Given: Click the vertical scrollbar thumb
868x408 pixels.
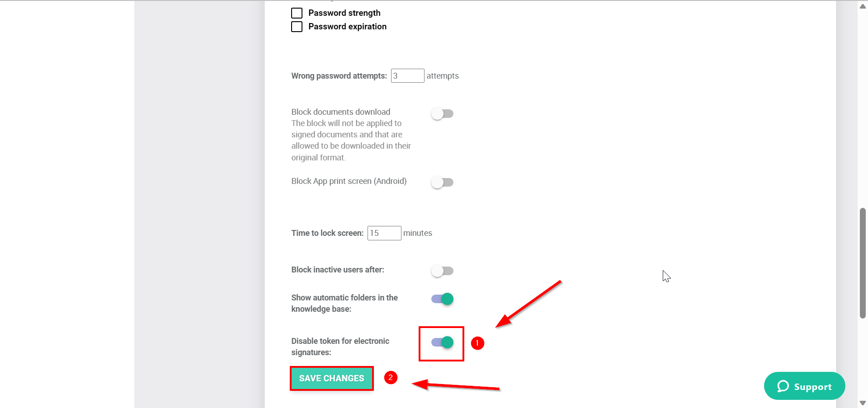Looking at the screenshot, I should point(863,263).
